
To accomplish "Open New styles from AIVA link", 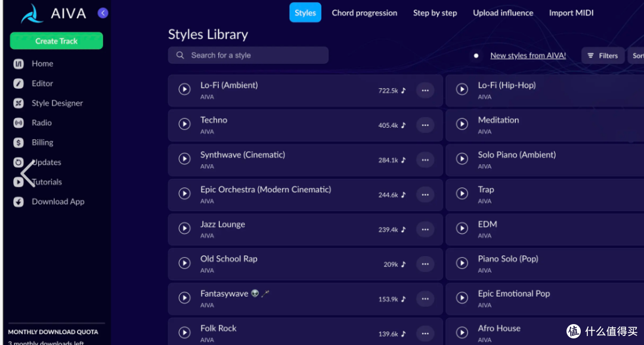I will [528, 56].
